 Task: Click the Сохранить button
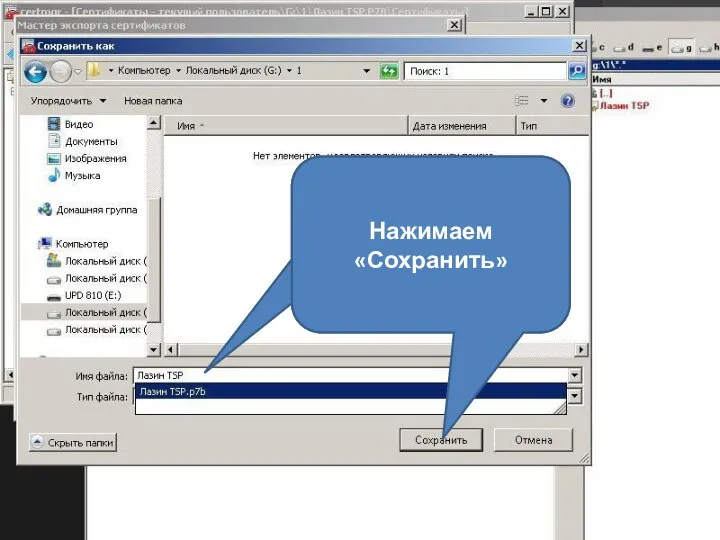(441, 440)
